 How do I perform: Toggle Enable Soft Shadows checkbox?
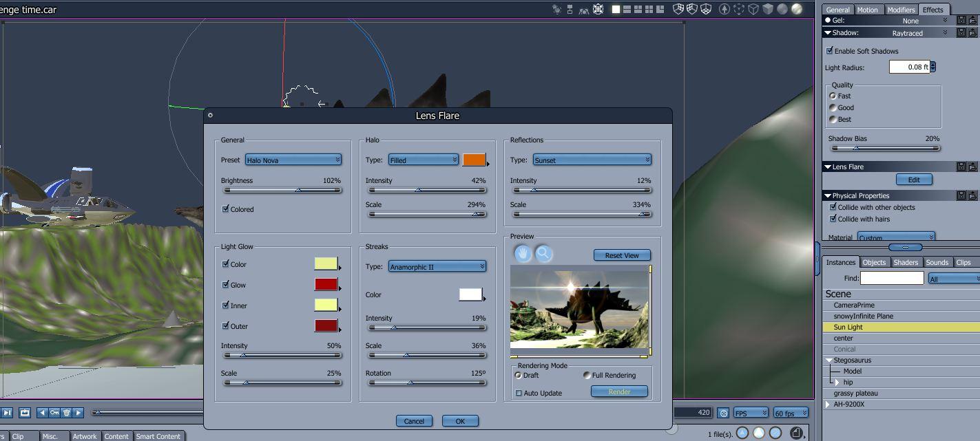coord(829,51)
